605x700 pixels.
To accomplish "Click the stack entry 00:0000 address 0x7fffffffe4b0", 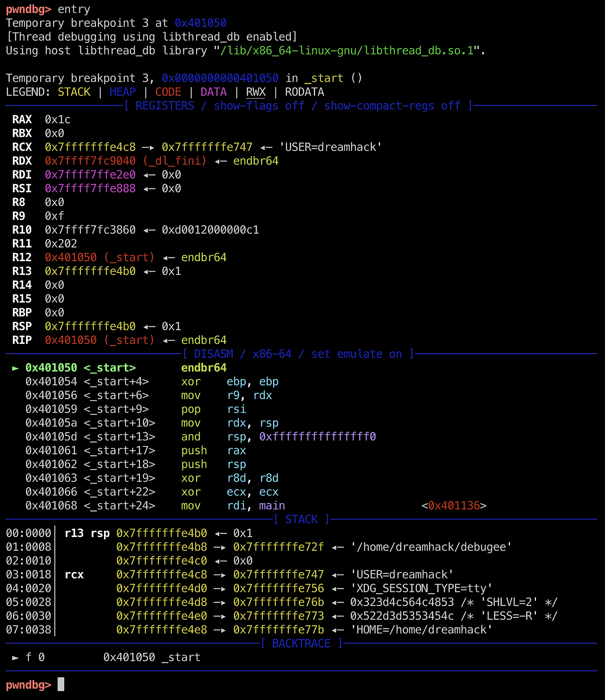I will coord(162,533).
